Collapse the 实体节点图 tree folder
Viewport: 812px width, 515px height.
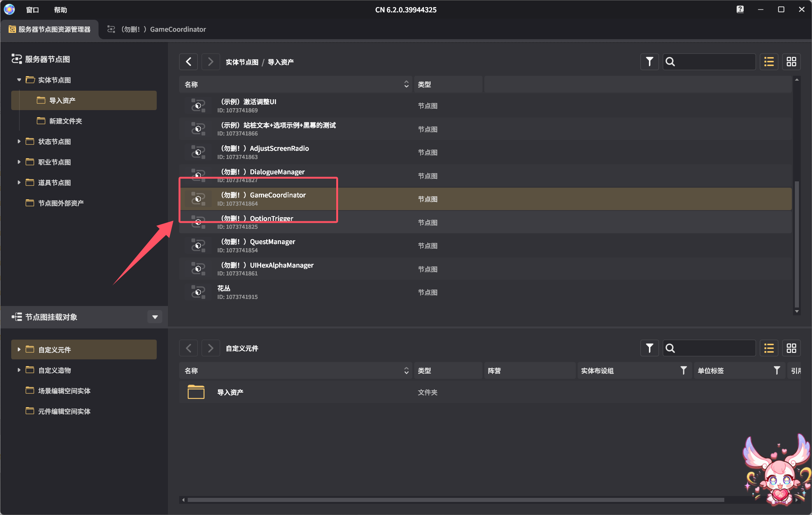[19, 80]
